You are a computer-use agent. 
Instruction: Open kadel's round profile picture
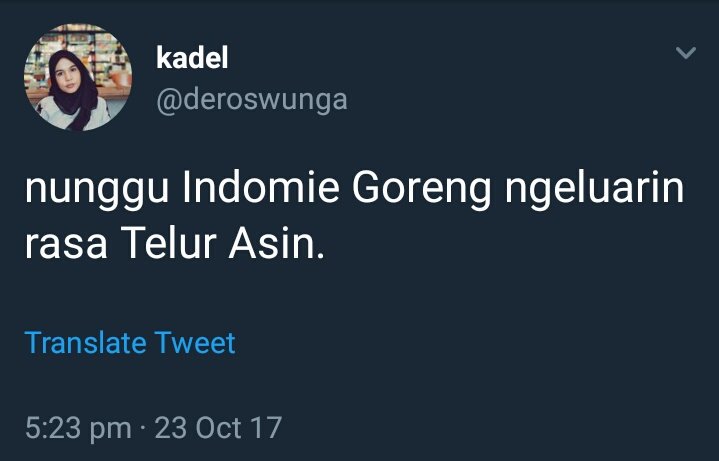(78, 78)
